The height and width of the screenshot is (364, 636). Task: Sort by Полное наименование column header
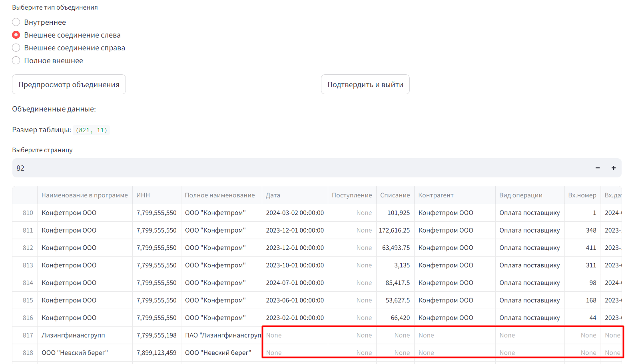click(220, 195)
